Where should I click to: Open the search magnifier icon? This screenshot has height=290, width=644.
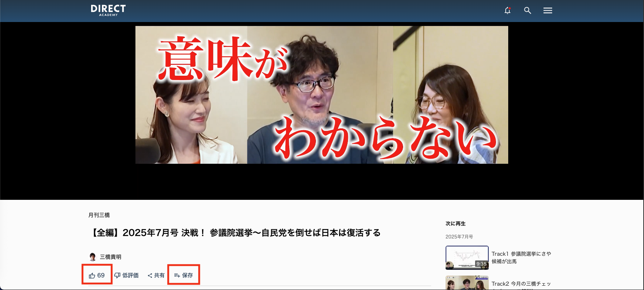pos(528,10)
